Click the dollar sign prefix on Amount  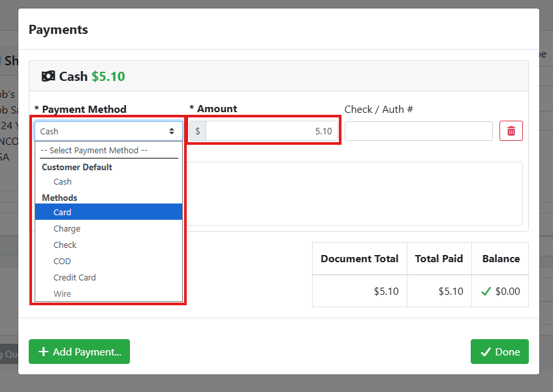click(x=198, y=131)
